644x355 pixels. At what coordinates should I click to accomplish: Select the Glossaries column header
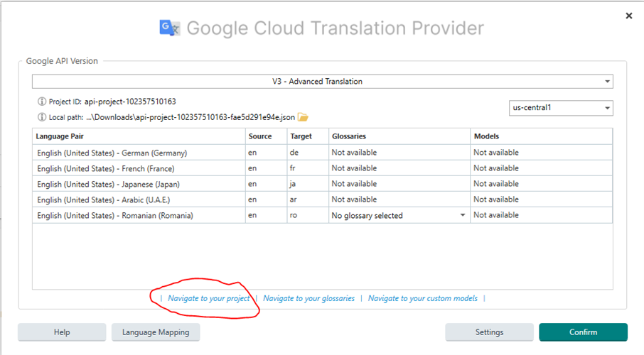click(399, 136)
